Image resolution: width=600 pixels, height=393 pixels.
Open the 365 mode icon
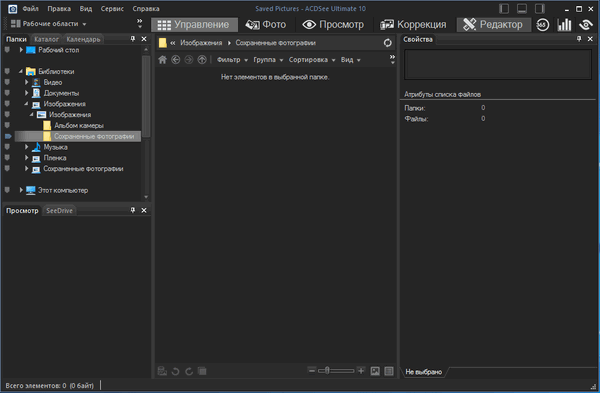(x=542, y=25)
